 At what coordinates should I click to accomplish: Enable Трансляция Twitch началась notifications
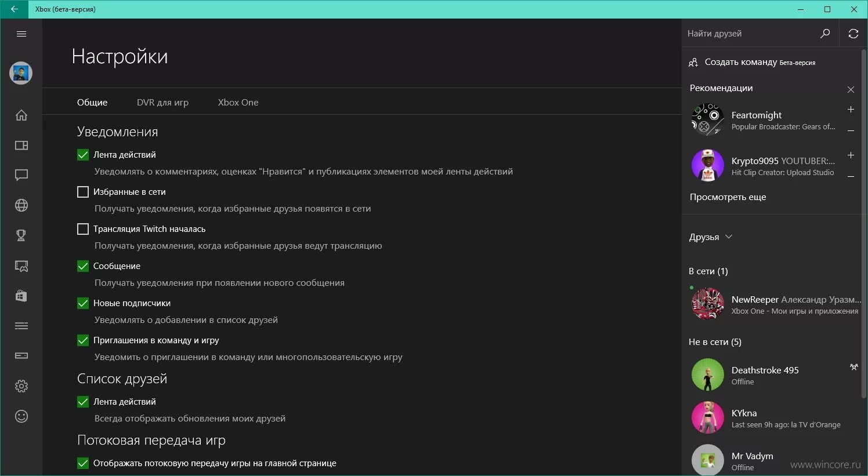[x=82, y=228]
